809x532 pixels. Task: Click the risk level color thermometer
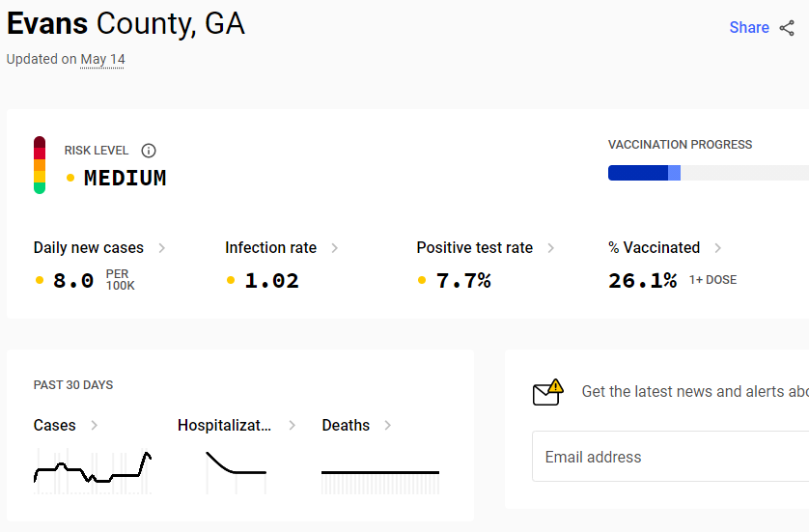(40, 165)
